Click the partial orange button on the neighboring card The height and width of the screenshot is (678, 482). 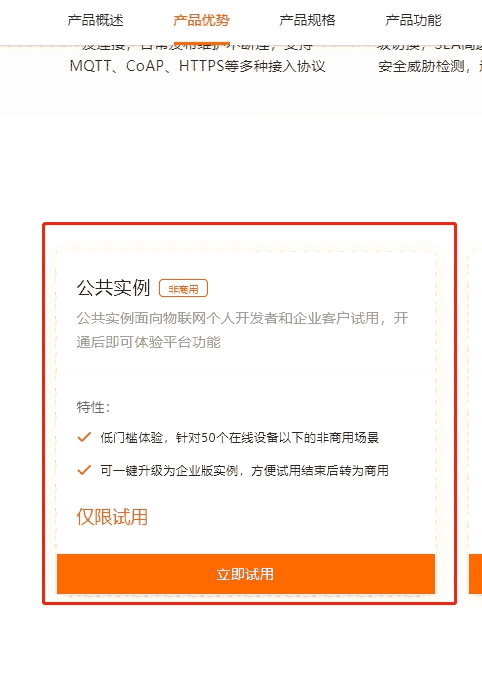tap(476, 574)
